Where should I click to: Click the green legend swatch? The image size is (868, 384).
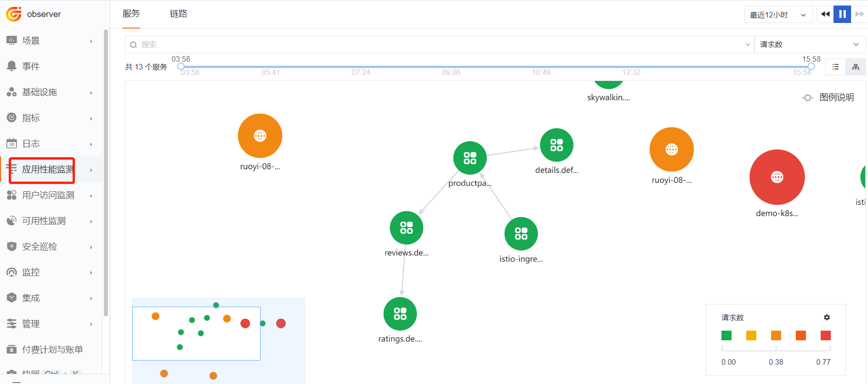(726, 335)
